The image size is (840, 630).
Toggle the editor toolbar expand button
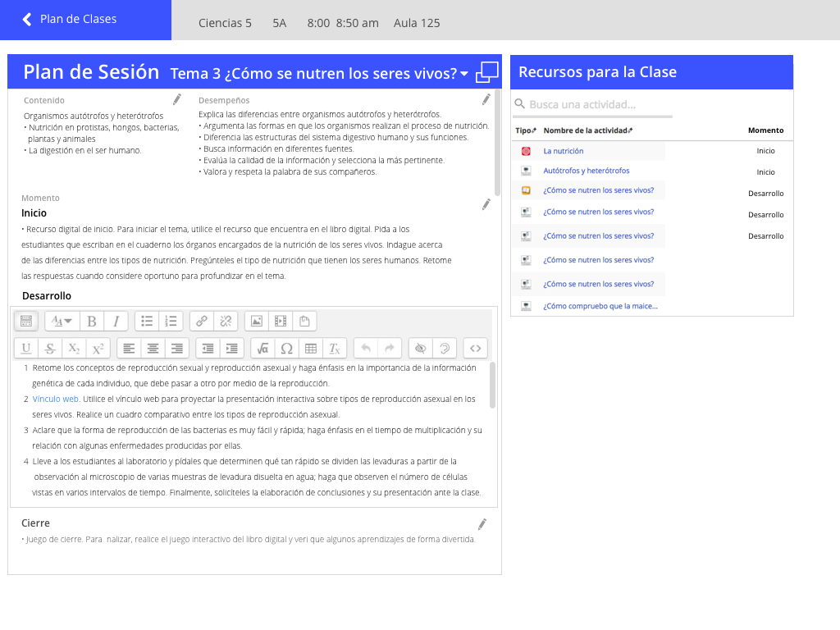point(26,321)
